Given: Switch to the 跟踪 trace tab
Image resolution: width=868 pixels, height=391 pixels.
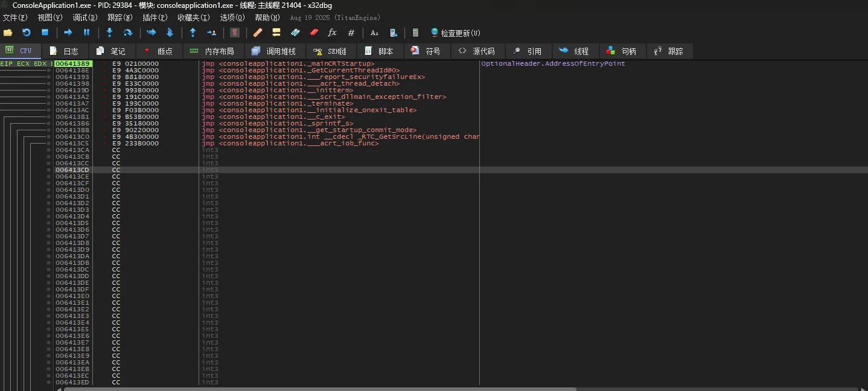Looking at the screenshot, I should click(669, 51).
